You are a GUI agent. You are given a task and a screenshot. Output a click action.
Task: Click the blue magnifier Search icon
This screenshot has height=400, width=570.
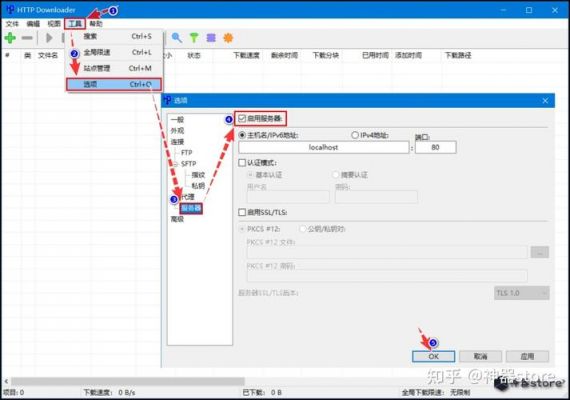[x=177, y=38]
